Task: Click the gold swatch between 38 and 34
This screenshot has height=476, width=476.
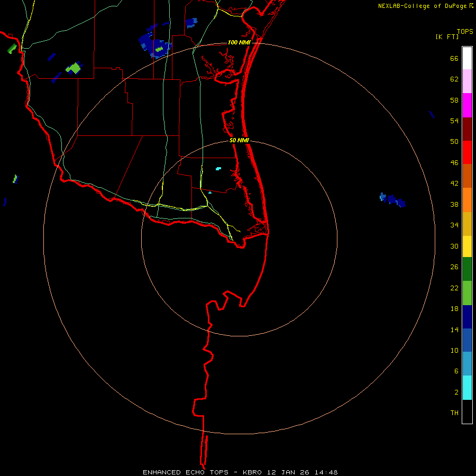Action: pos(467,224)
